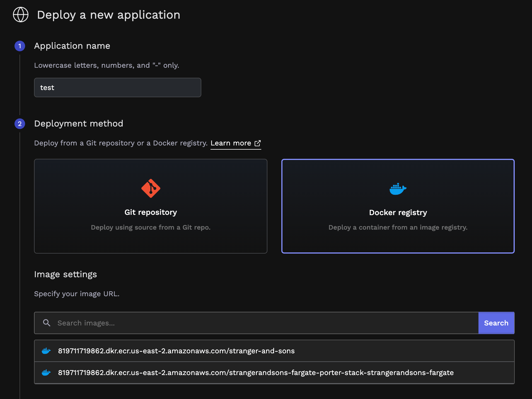This screenshot has width=532, height=399.
Task: Click the external link icon after Learn more
Action: tap(258, 143)
